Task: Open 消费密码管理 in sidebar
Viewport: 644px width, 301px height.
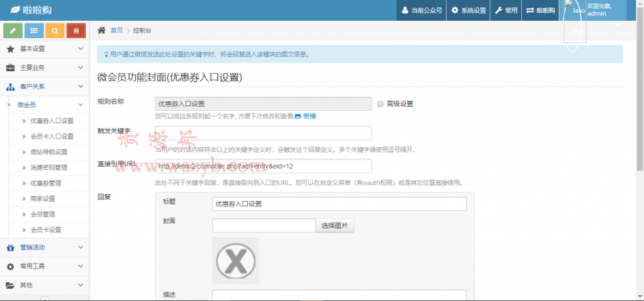Action: pyautogui.click(x=49, y=168)
